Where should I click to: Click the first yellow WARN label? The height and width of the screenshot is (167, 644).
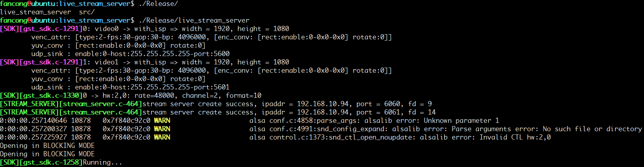coord(162,121)
